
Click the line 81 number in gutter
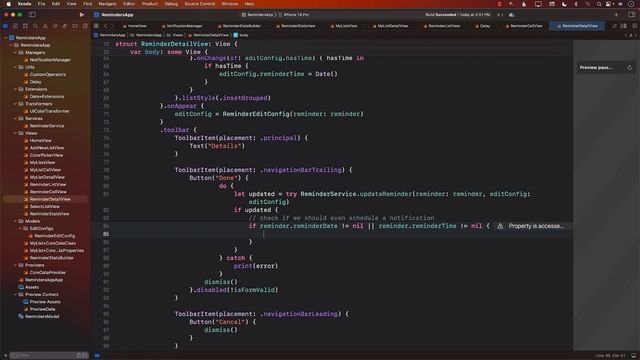pyautogui.click(x=106, y=194)
